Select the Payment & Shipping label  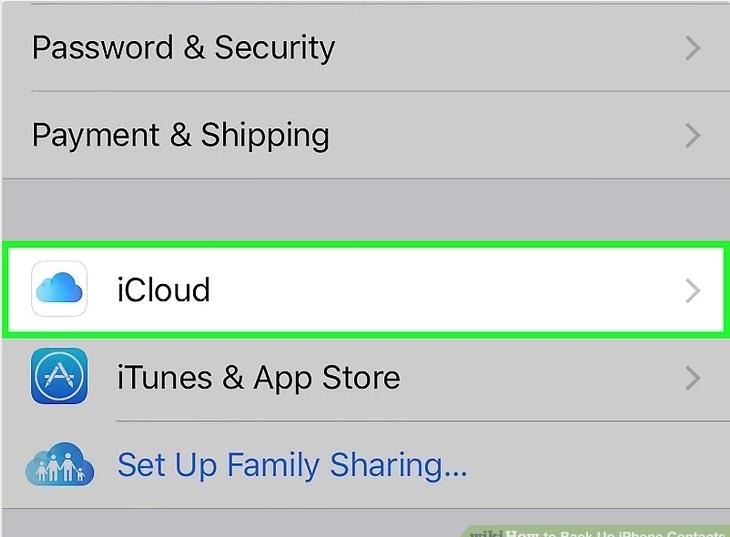180,135
